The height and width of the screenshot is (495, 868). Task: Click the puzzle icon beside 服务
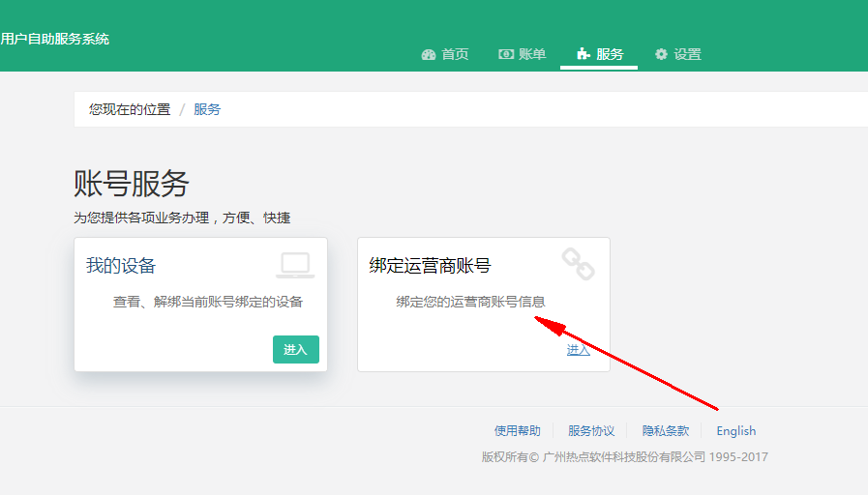584,53
